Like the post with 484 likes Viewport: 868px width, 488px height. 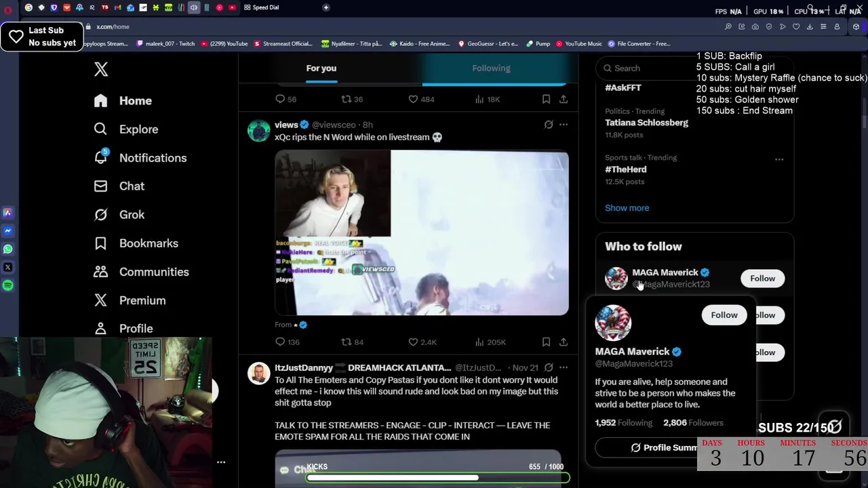(x=413, y=99)
